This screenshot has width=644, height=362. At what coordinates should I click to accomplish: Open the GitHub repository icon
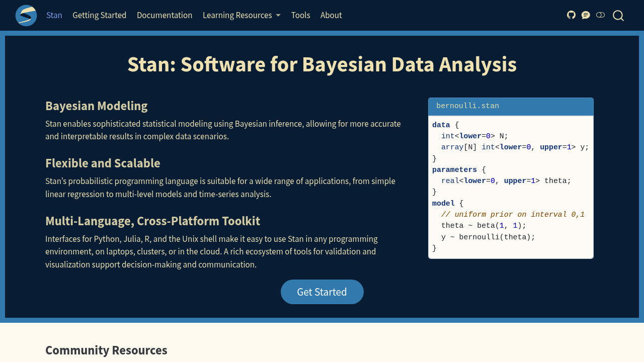pos(571,15)
